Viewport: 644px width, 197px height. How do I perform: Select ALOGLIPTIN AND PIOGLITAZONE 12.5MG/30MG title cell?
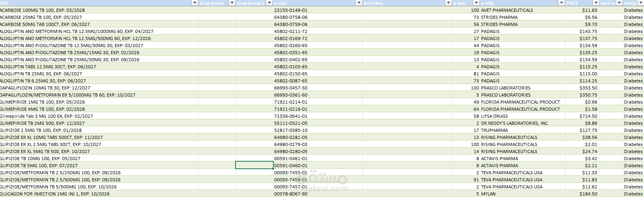pyautogui.click(x=99, y=46)
